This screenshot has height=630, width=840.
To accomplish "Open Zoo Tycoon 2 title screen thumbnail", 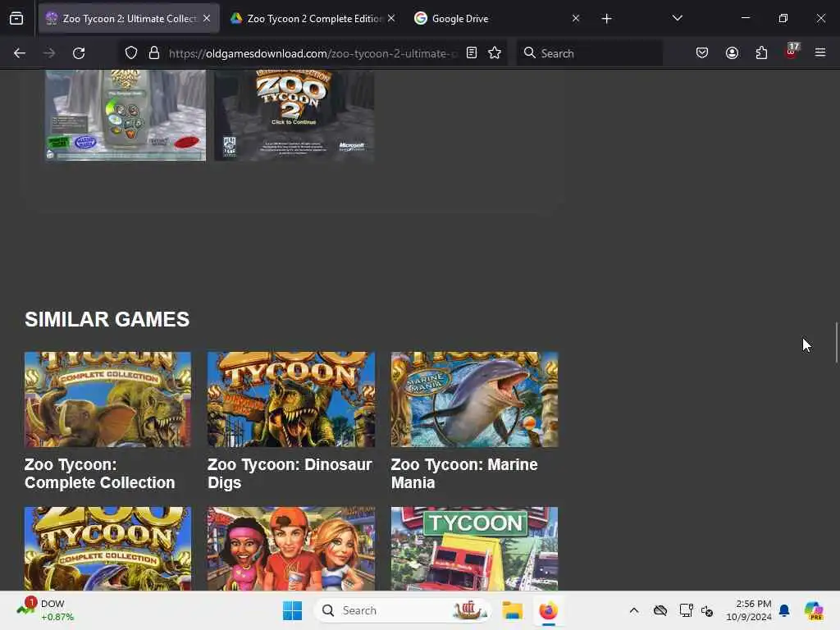I will 294,115.
